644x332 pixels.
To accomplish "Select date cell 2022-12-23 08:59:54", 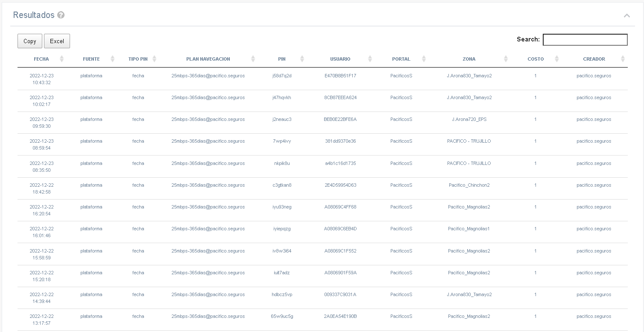I will [41, 144].
